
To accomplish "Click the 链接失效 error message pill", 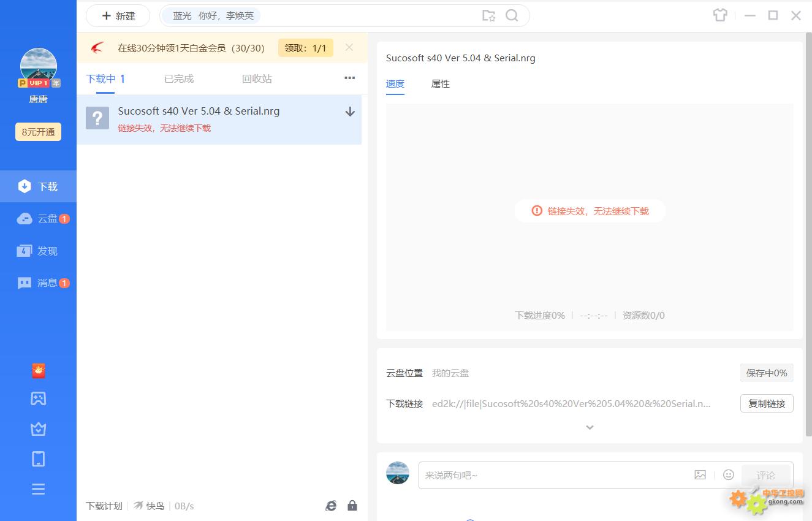I will 590,211.
